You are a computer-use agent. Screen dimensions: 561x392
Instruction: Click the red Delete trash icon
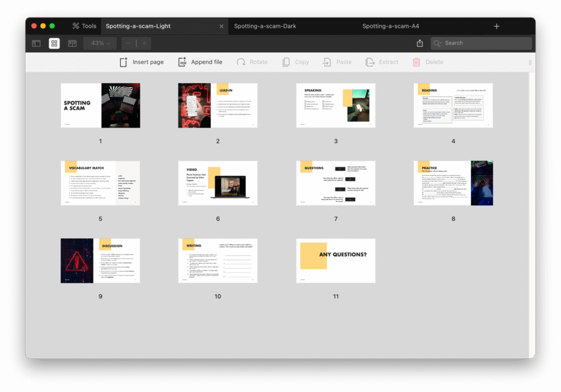point(416,62)
